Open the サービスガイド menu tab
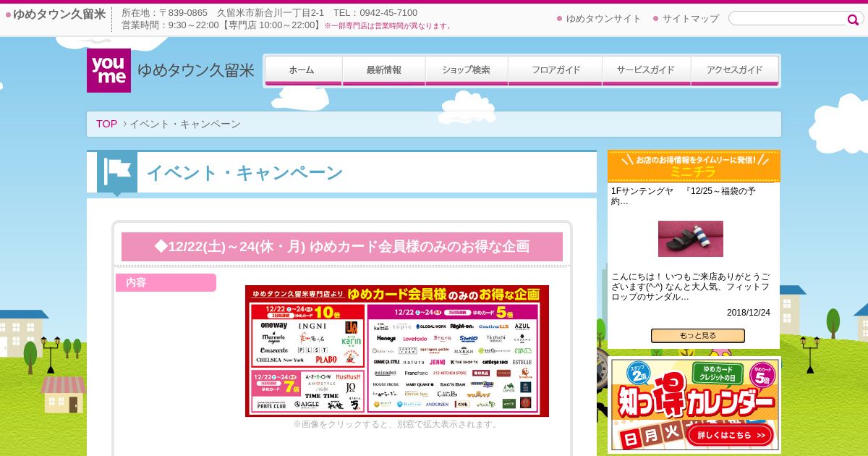868x456 pixels. coord(646,70)
